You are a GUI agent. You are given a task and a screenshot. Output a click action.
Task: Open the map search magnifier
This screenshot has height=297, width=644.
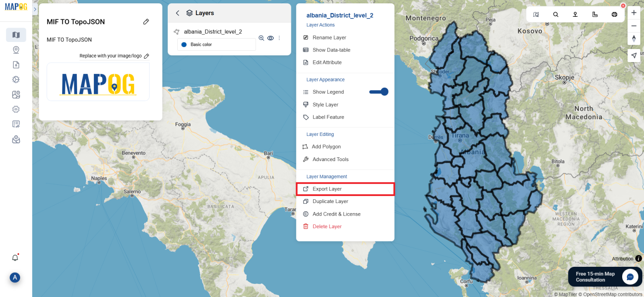click(556, 14)
